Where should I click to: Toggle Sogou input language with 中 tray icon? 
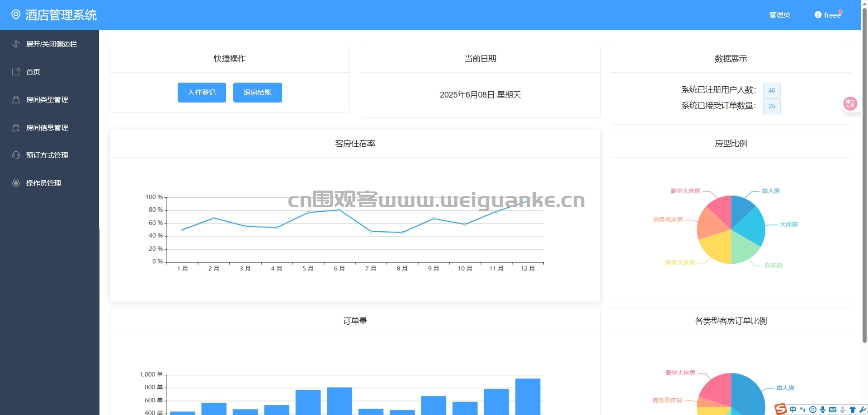coord(793,410)
